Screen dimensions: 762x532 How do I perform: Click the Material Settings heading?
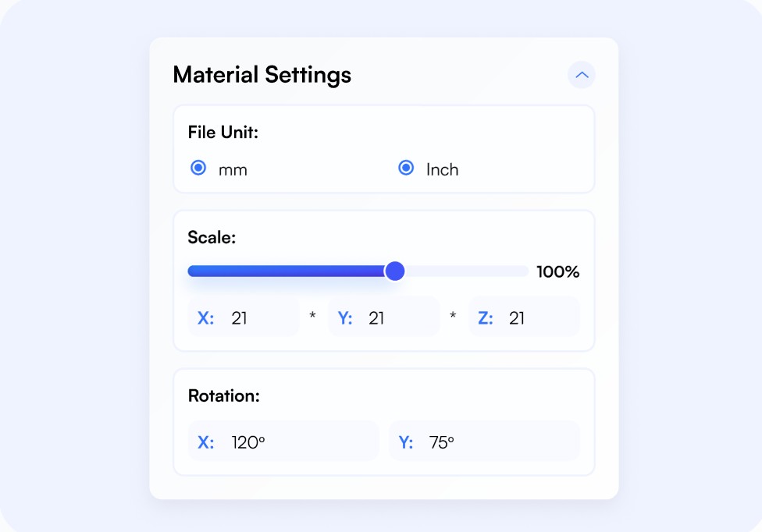262,75
